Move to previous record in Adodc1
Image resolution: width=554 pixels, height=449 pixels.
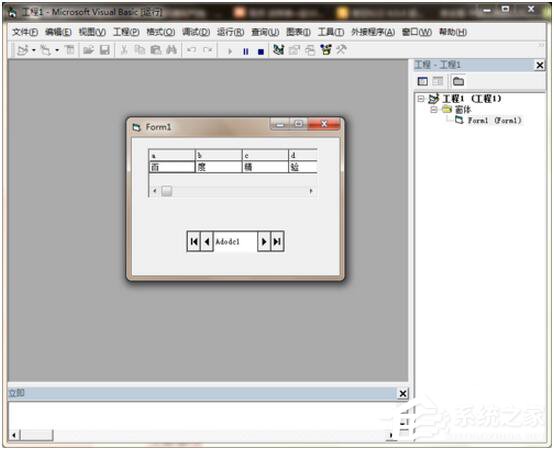click(207, 241)
